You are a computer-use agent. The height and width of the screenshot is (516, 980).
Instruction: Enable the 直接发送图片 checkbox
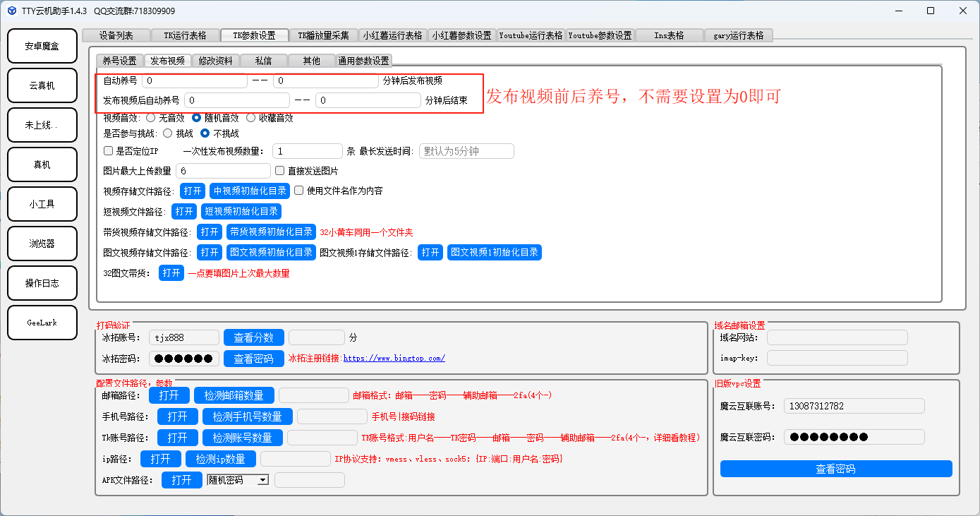coord(307,171)
